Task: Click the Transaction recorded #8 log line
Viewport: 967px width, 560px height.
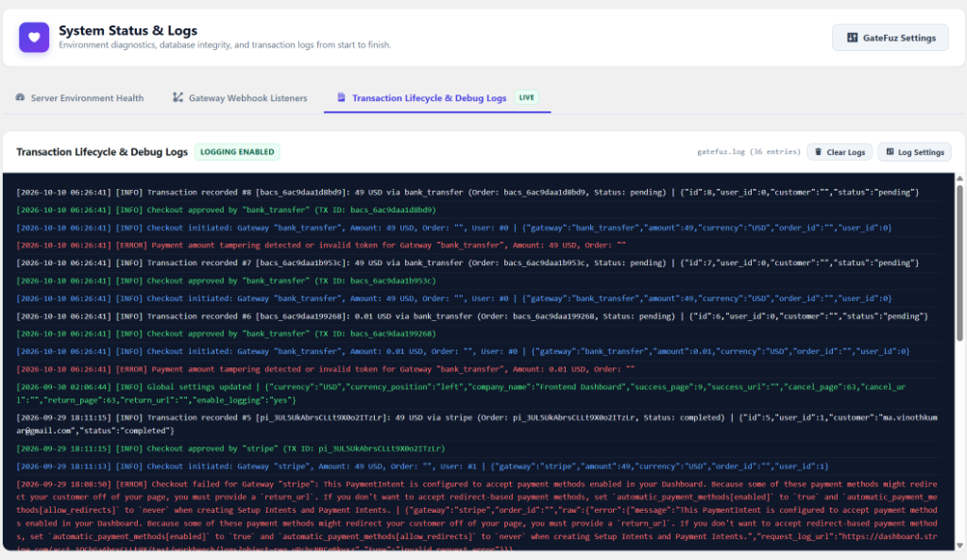Action: (467, 193)
